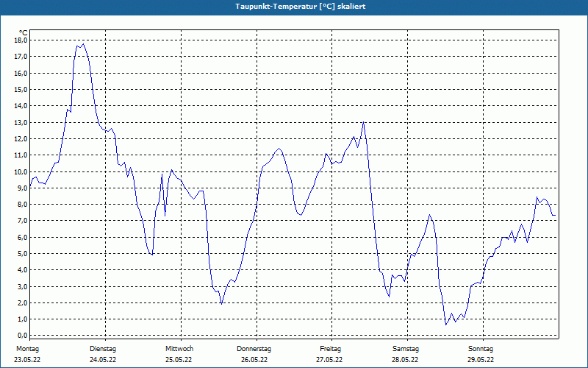Image resolution: width=588 pixels, height=368 pixels.
Task: Click the Donnerstag day label
Action: [254, 349]
